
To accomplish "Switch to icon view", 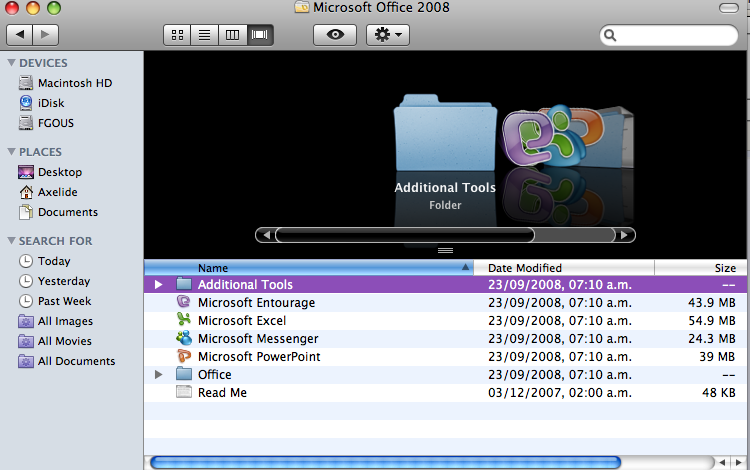I will 177,35.
